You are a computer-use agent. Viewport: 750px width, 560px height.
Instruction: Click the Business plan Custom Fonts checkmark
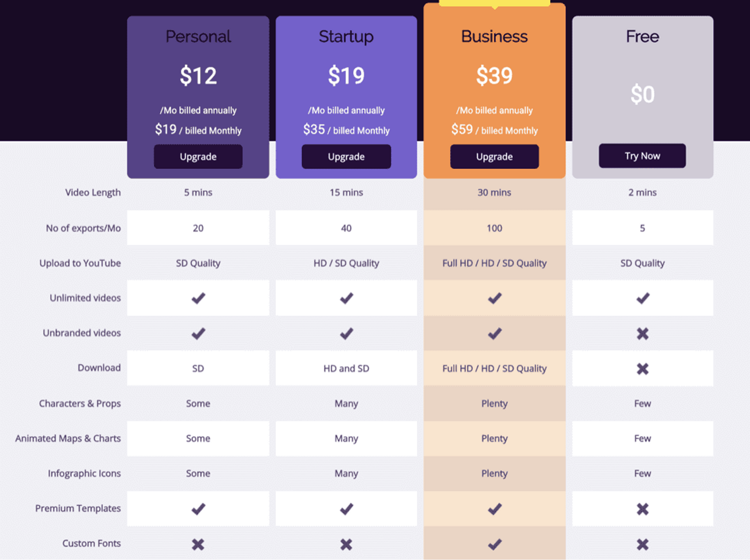click(x=494, y=544)
